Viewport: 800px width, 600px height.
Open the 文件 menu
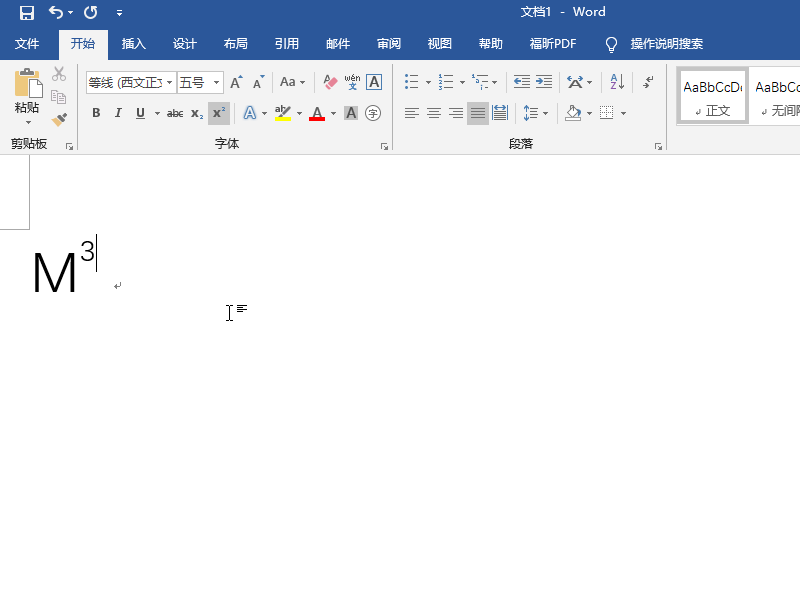coord(27,44)
